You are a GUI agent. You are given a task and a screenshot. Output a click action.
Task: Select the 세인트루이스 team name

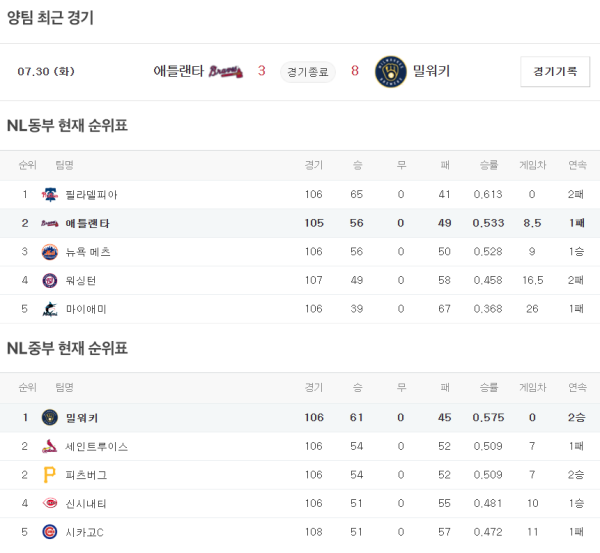coord(96,447)
